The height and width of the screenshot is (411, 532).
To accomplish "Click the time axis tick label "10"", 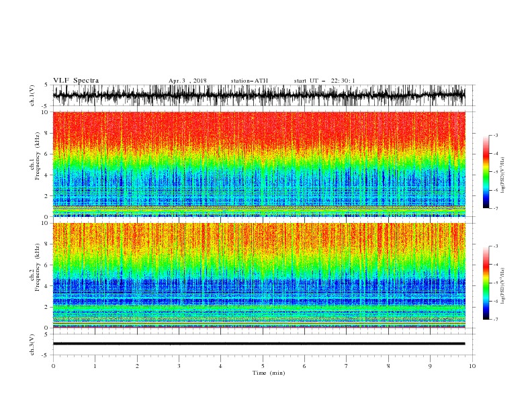I will click(x=472, y=366).
